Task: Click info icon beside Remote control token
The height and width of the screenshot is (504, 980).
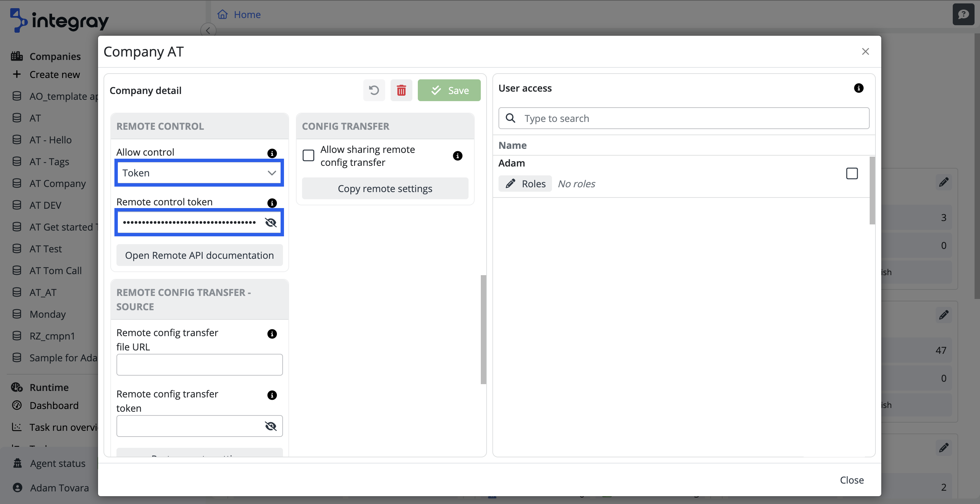Action: 272,203
